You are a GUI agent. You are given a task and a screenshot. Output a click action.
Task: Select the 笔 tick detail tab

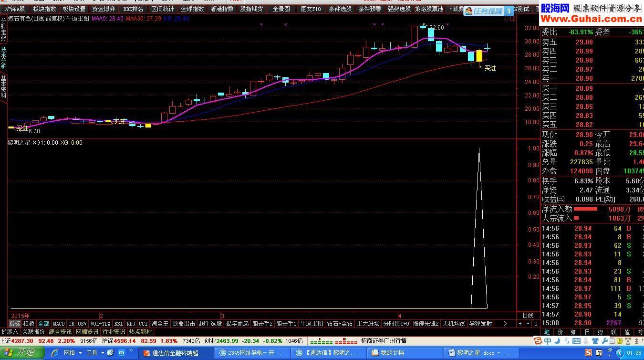(547, 332)
